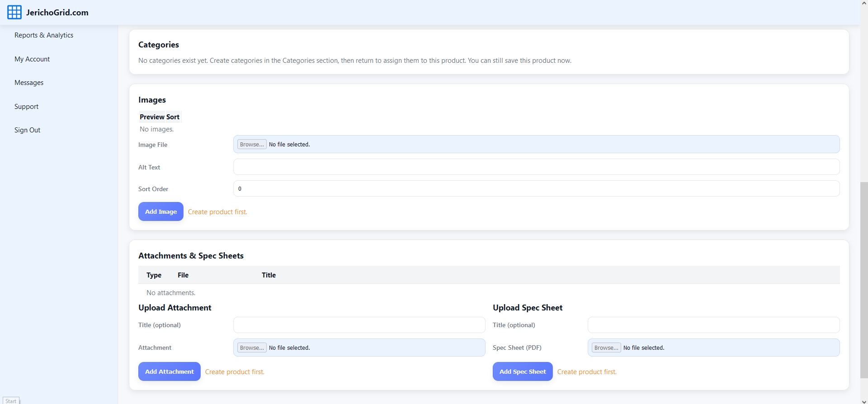
Task: Click the JerichoGrid.com site title
Action: pyautogui.click(x=57, y=13)
